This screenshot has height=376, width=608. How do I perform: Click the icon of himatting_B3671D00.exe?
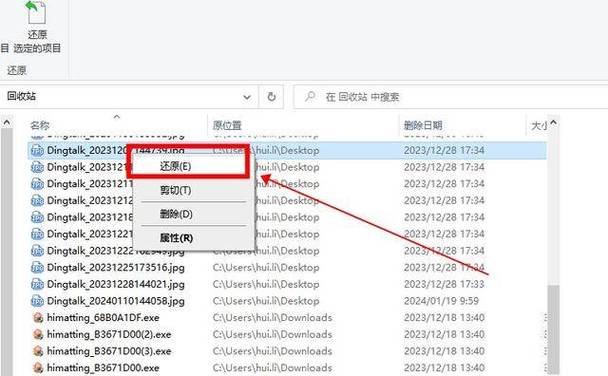click(38, 368)
